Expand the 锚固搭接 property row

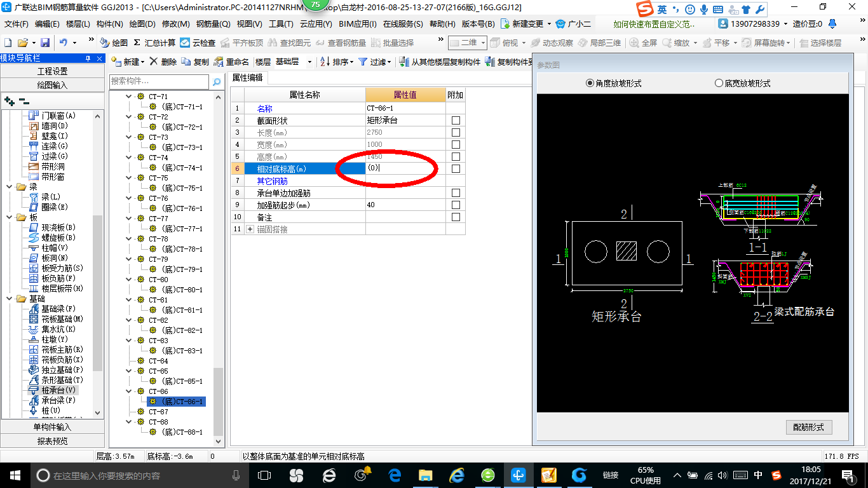point(250,229)
